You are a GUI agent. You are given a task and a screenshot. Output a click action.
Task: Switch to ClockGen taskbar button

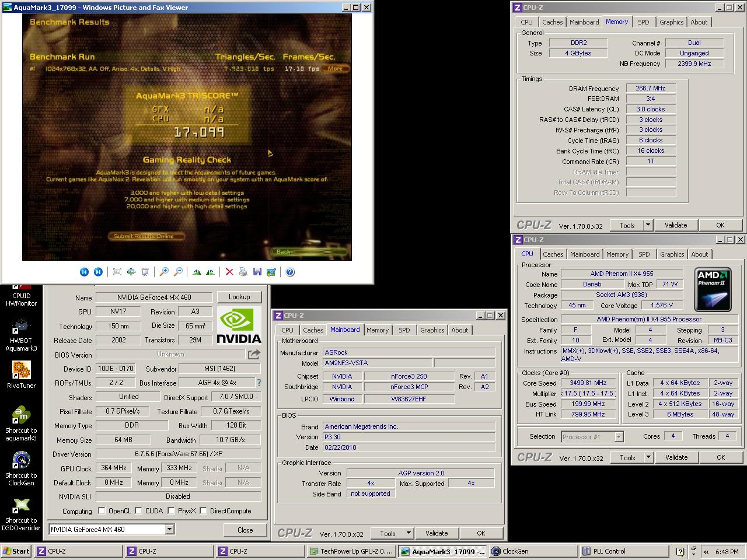click(533, 551)
